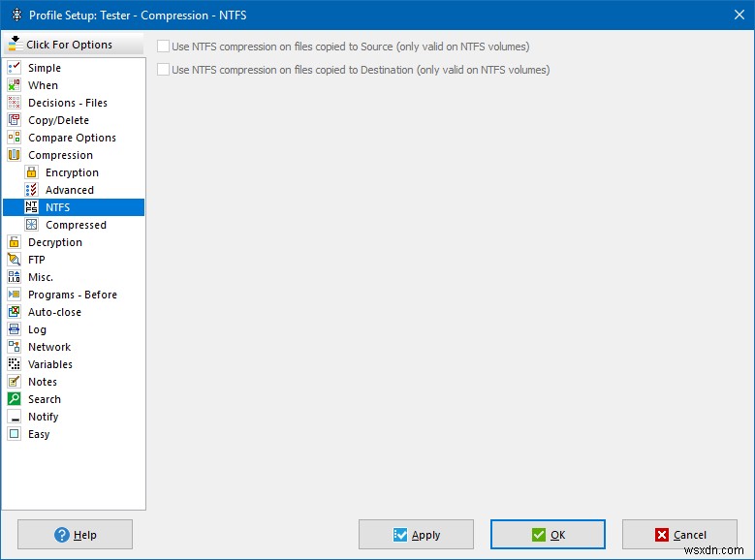Click the Misc. section icon
Screen dimensions: 755x560
14,277
